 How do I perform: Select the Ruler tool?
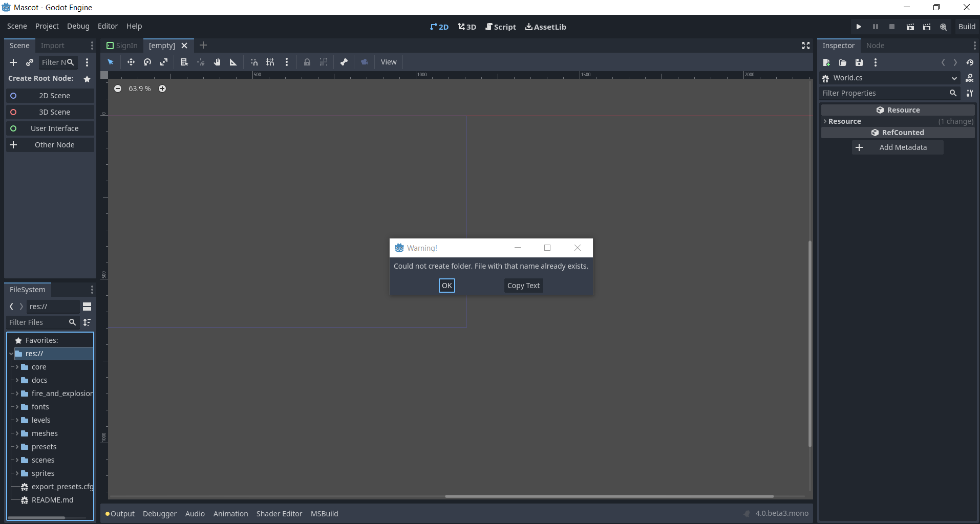click(233, 62)
